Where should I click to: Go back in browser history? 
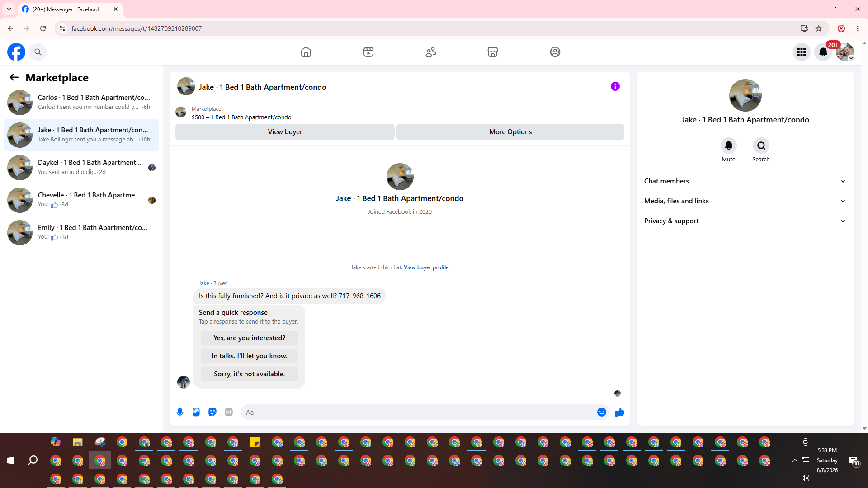(10, 28)
